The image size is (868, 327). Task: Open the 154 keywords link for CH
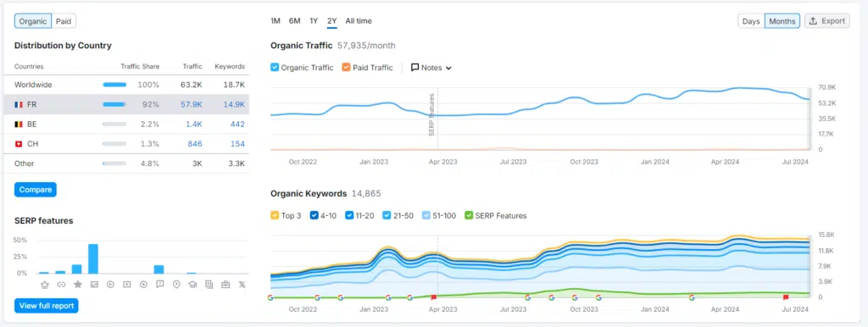click(x=237, y=144)
